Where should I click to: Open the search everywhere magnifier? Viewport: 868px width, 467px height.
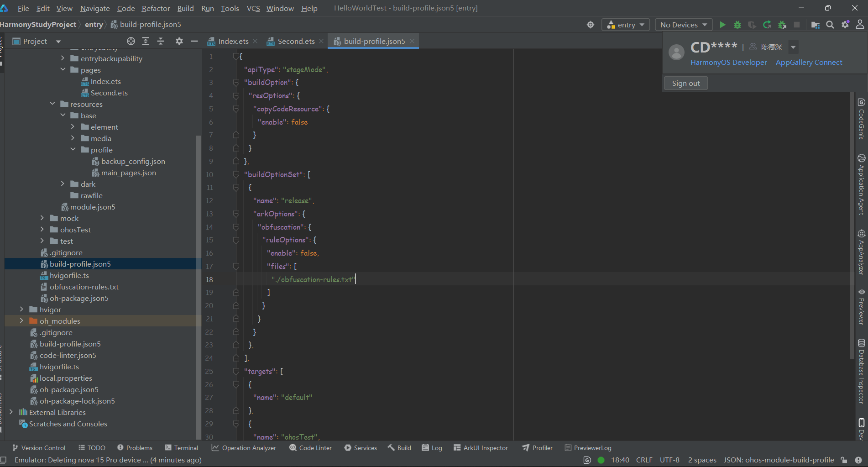[x=830, y=25]
